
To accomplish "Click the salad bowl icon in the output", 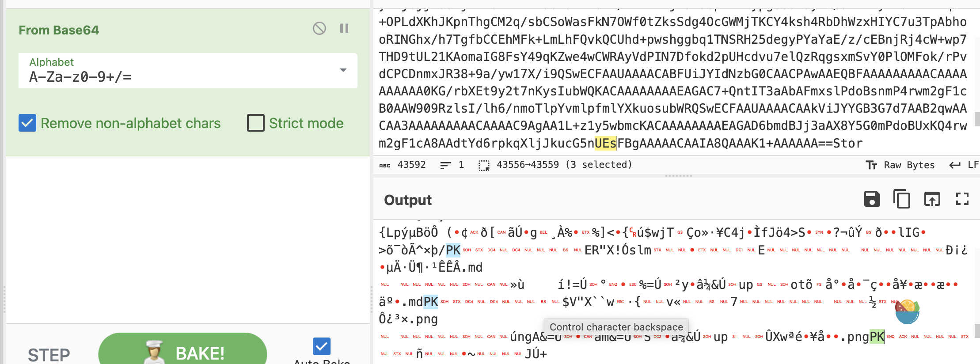I will pyautogui.click(x=907, y=311).
